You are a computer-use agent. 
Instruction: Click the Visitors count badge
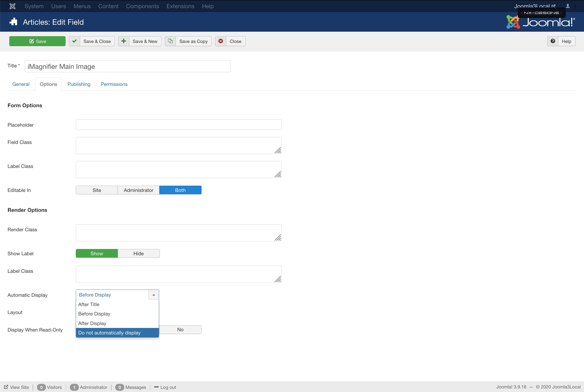pyautogui.click(x=41, y=387)
